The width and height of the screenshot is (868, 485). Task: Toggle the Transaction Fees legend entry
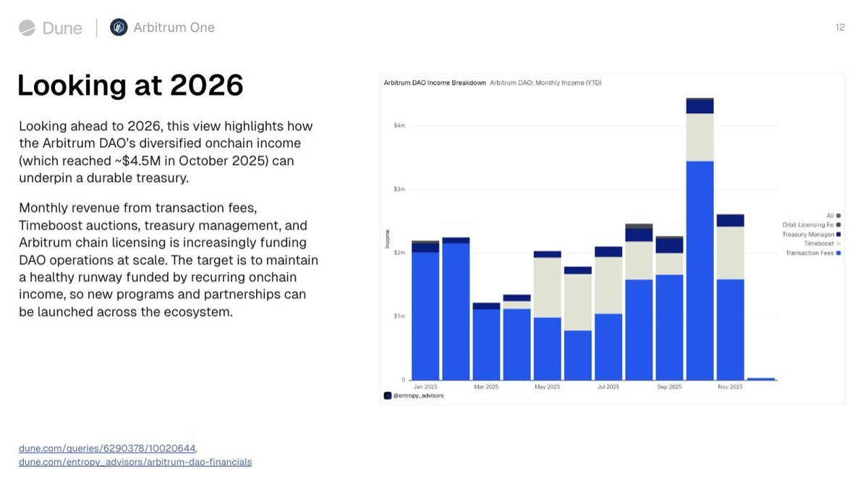tap(814, 253)
